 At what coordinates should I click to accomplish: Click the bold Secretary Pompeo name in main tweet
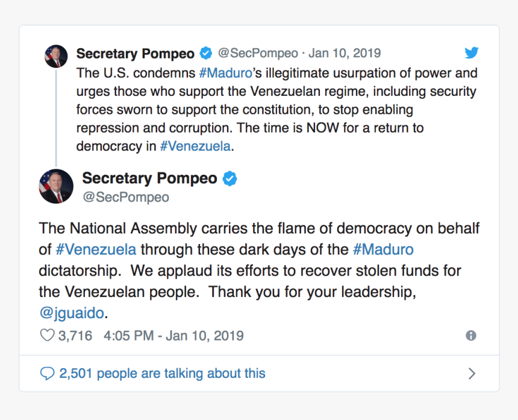[149, 178]
